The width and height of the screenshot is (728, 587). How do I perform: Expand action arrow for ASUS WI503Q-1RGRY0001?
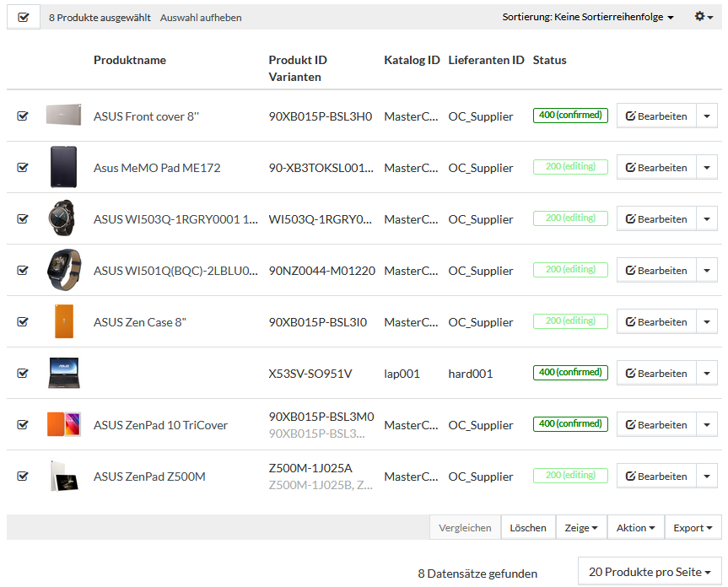click(707, 219)
